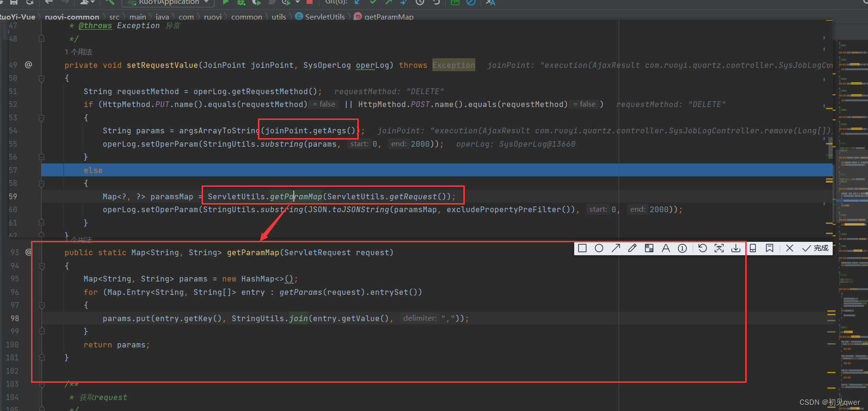Click the translate icon in top toolbar
The image size is (868, 411).
click(490, 2)
